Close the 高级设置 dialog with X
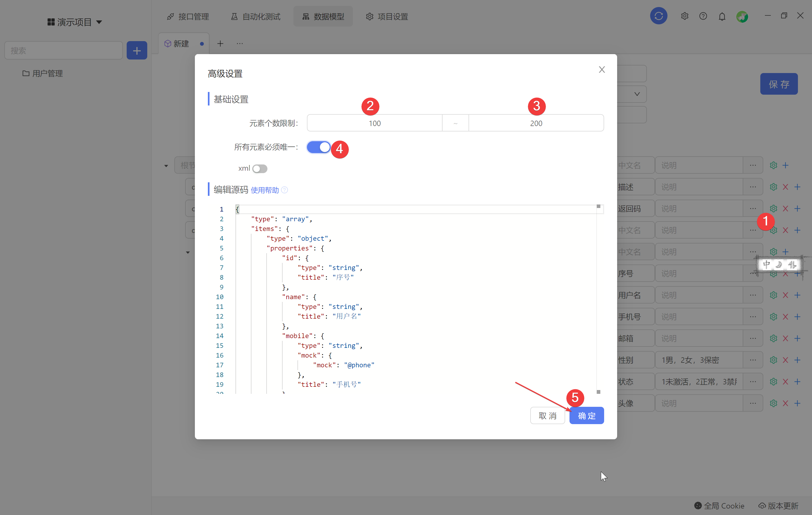Viewport: 812px width, 515px height. pyautogui.click(x=602, y=70)
